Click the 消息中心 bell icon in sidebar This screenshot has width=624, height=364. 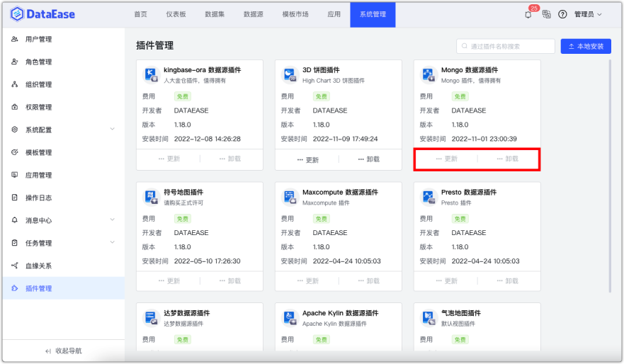pos(15,220)
